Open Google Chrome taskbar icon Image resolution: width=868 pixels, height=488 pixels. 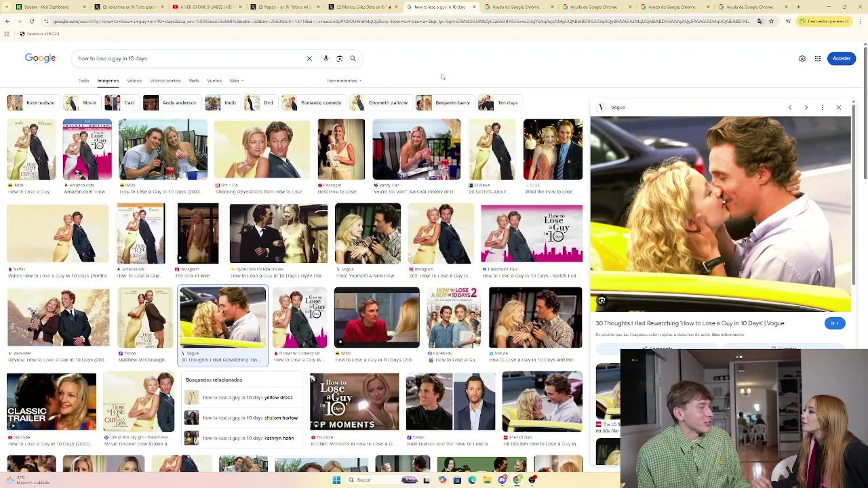click(x=517, y=480)
